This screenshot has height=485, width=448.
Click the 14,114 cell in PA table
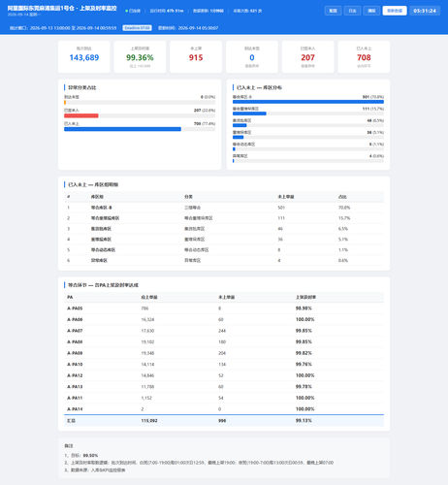147,365
